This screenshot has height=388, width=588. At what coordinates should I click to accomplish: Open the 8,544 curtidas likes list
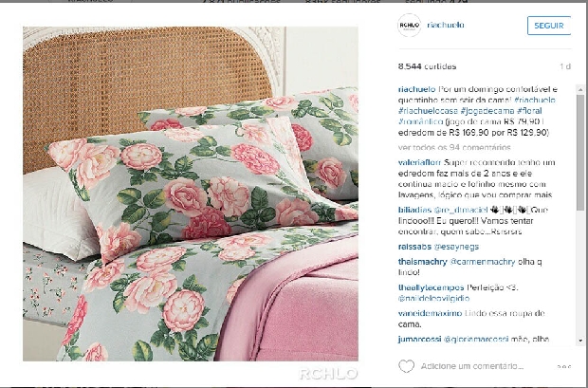tap(427, 66)
